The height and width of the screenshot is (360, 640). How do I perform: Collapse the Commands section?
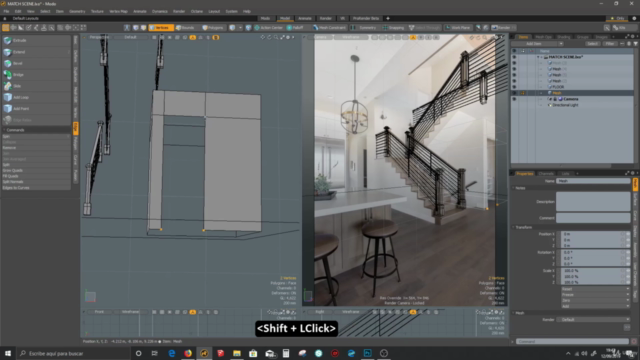pos(4,130)
